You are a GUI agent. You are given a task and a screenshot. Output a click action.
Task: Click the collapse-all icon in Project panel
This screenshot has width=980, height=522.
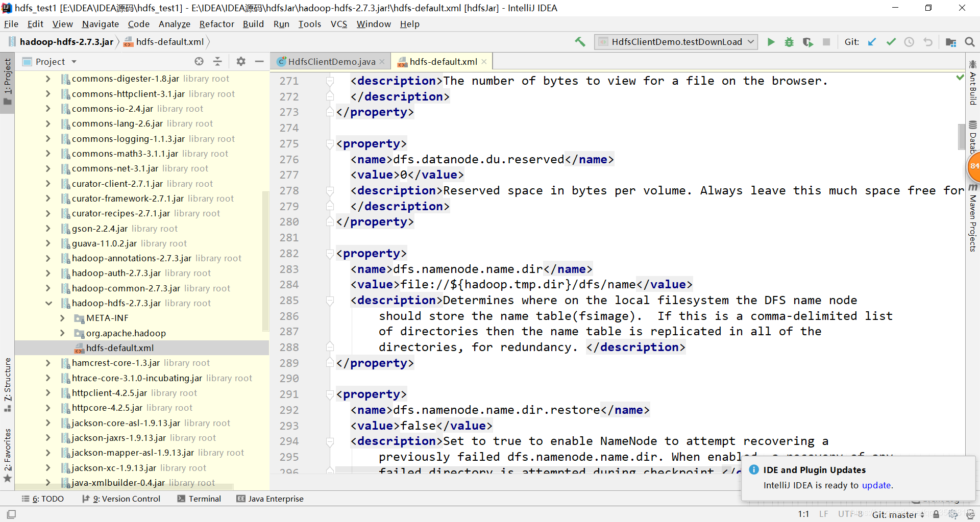[x=217, y=61]
